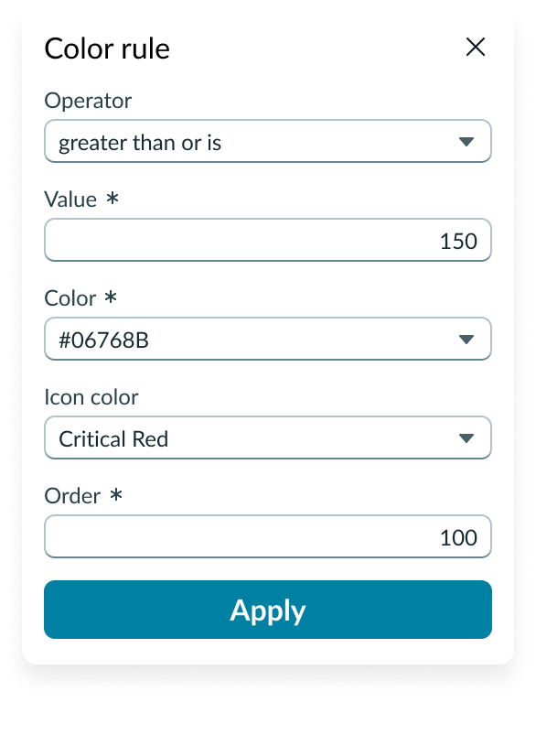Click the Apply button
Viewport: 536px width, 756px height.
click(x=267, y=610)
